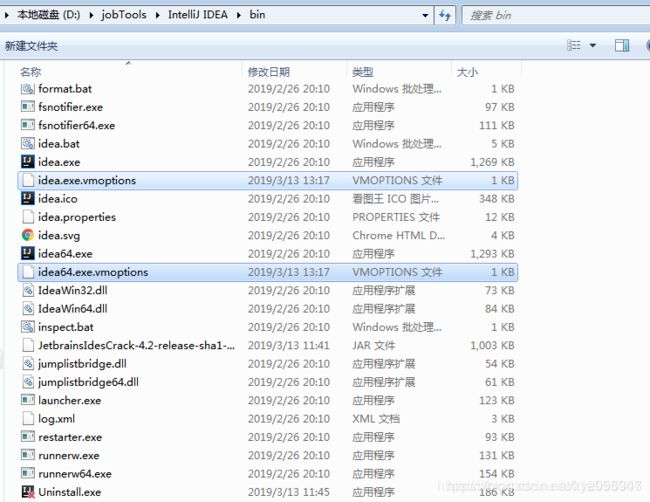Select the file name idea64.exe.vmoptions
Screen dimensions: 650x502
(x=93, y=272)
